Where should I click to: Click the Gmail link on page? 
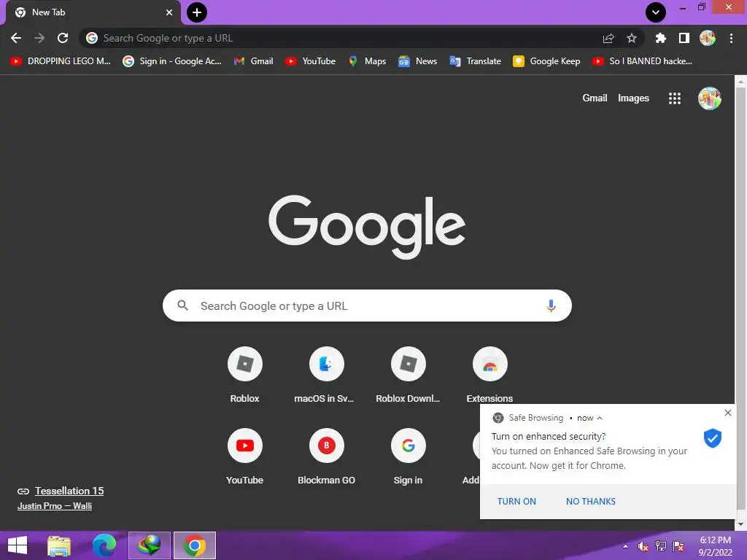click(x=595, y=98)
